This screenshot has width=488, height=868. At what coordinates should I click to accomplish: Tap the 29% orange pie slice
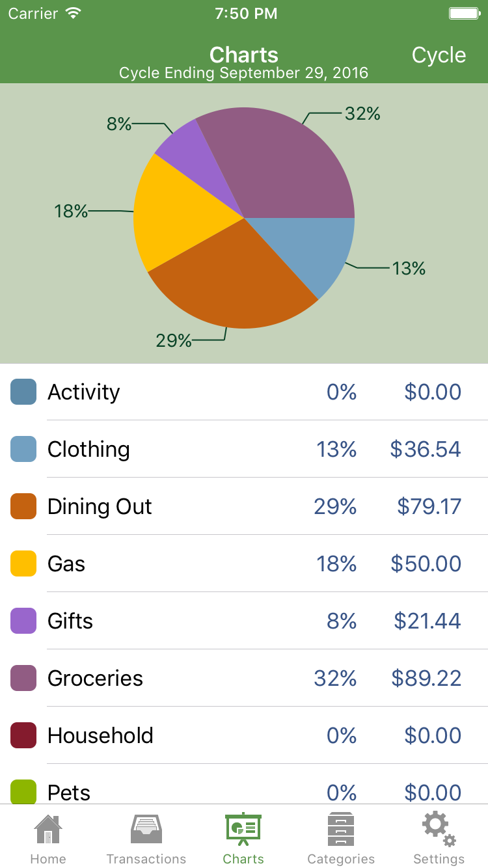point(234,280)
